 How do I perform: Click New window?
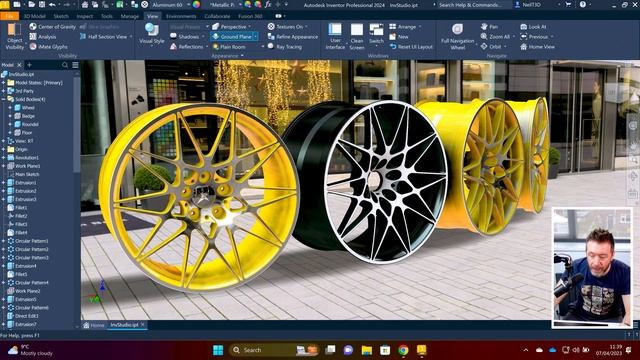(x=399, y=37)
